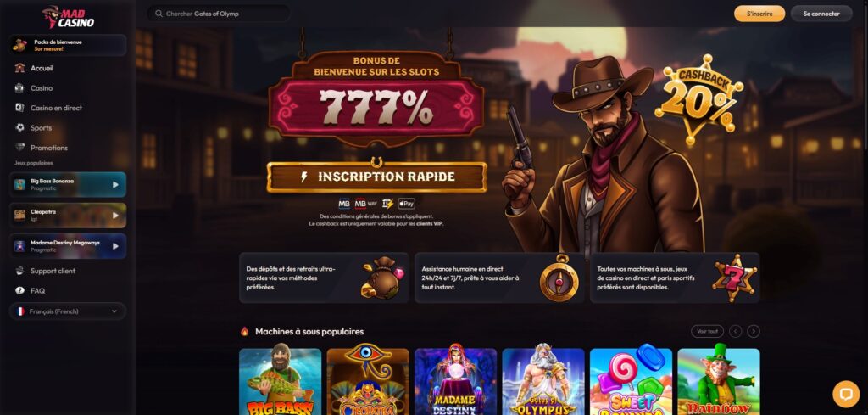Open the Gates of Olympus thumbnail

(x=543, y=382)
